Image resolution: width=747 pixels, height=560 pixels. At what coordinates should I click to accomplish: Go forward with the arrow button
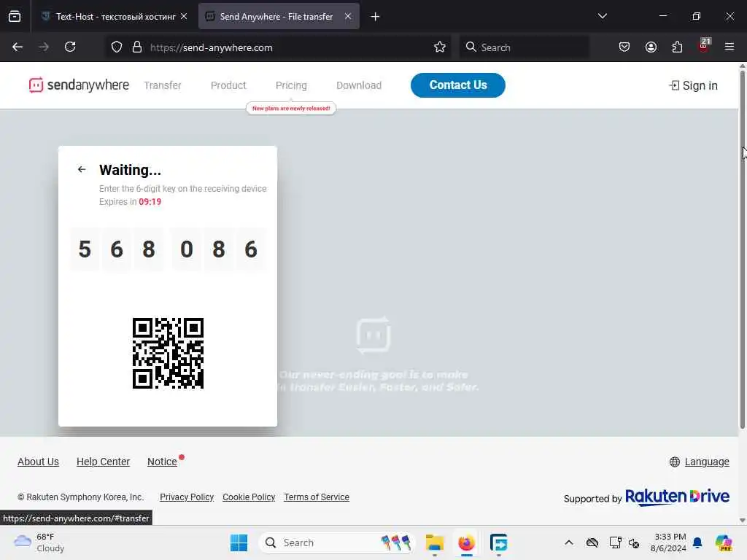coord(44,47)
